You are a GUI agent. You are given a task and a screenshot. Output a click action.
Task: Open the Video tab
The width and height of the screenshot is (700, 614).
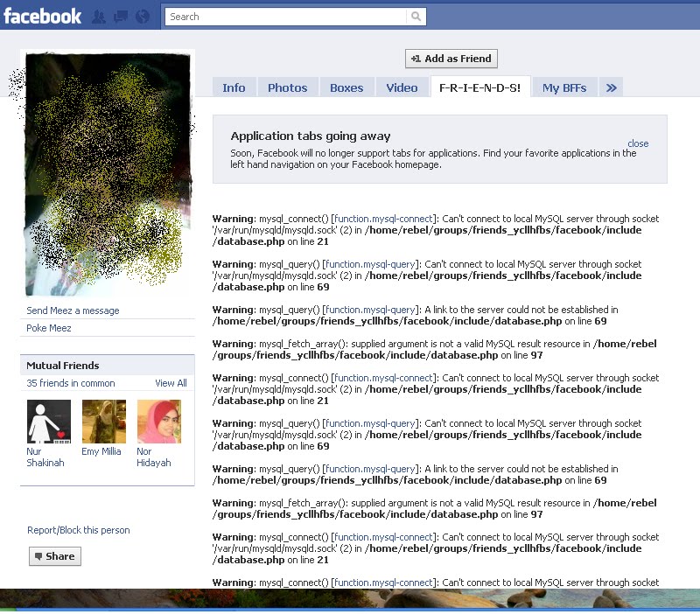402,87
